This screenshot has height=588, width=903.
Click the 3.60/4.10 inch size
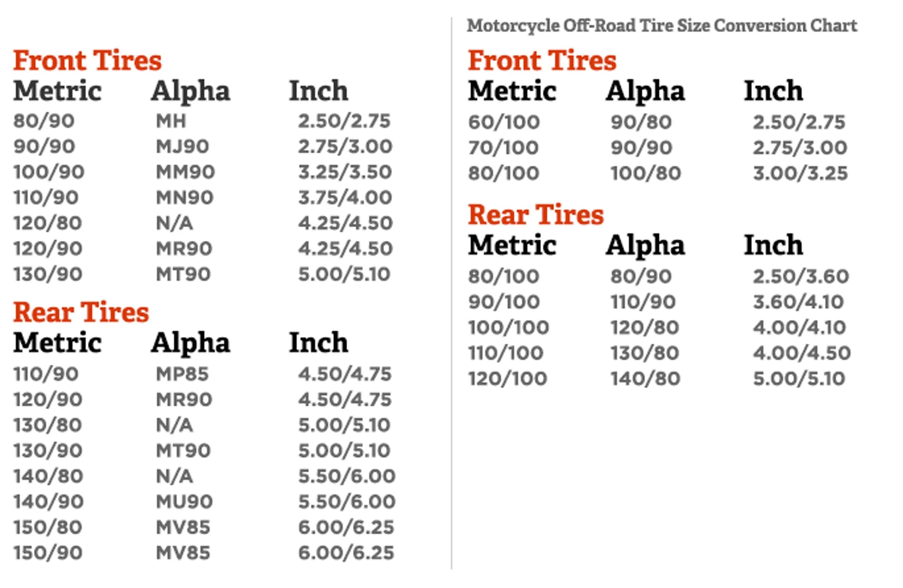[798, 302]
